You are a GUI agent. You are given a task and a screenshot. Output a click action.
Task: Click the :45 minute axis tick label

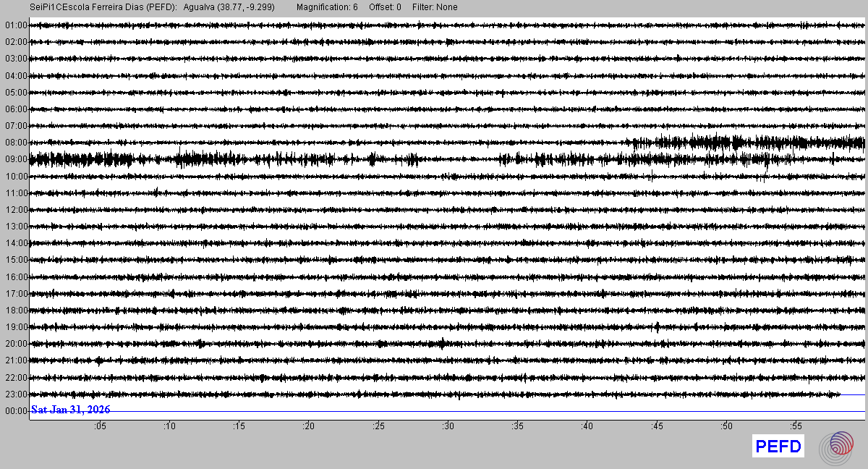tap(657, 426)
